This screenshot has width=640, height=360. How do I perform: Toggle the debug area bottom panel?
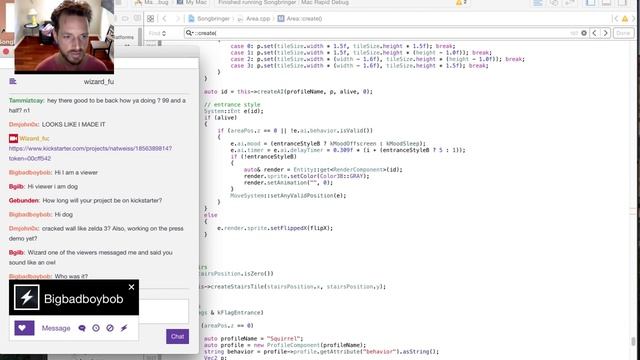(607, 3)
